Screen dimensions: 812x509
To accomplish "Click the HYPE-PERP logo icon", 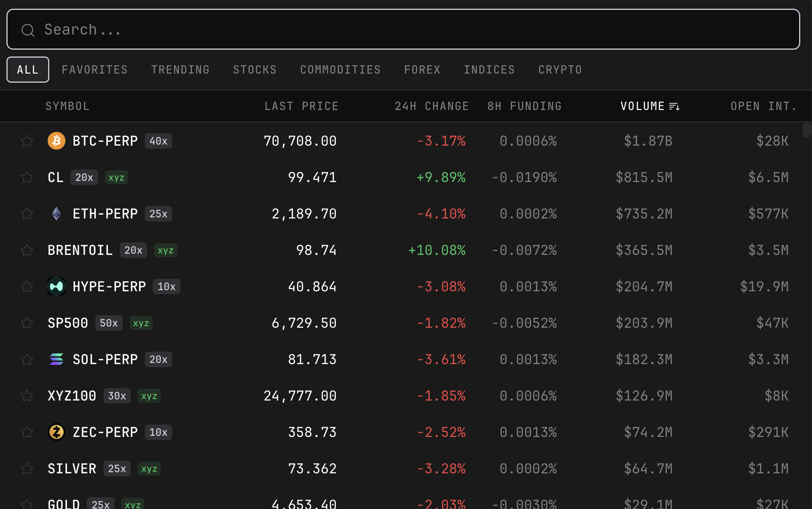I will pyautogui.click(x=56, y=286).
